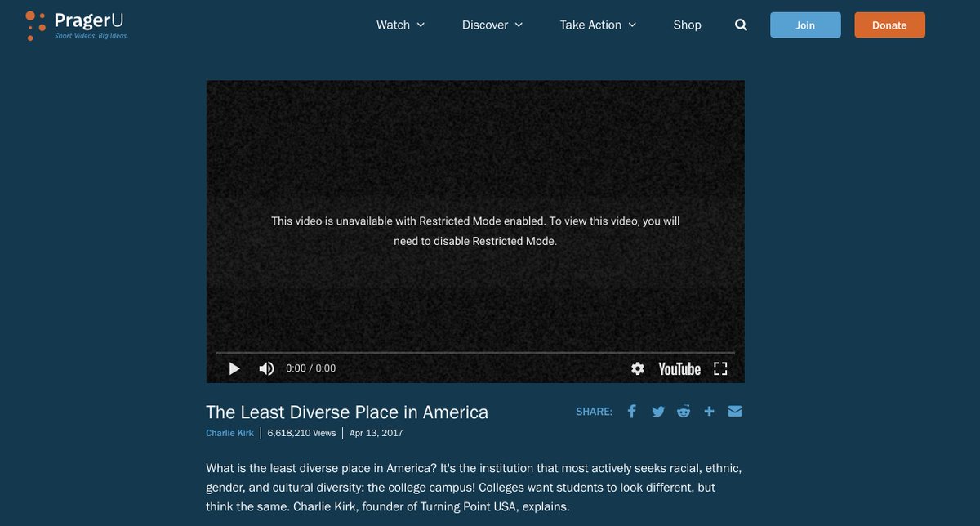Open the video on YouTube logo
This screenshot has width=980, height=526.
click(679, 368)
